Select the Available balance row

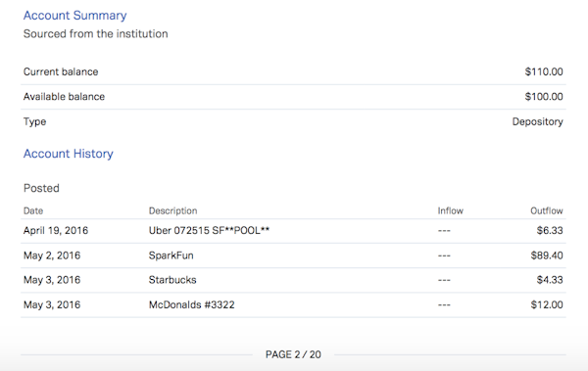pos(293,97)
